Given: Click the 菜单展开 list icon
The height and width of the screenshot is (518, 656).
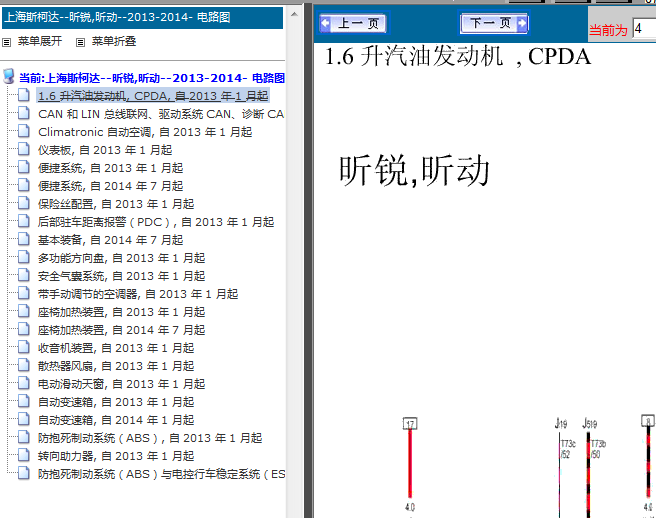Looking at the screenshot, I should click(6, 42).
